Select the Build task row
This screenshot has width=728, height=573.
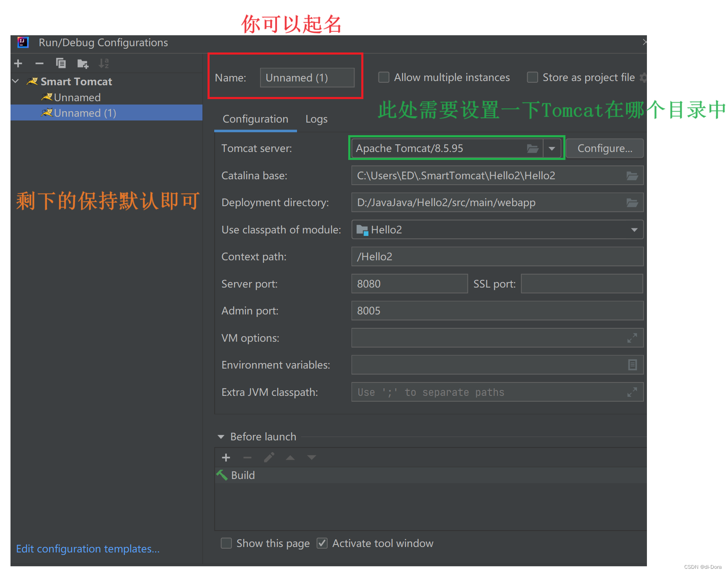(431, 475)
